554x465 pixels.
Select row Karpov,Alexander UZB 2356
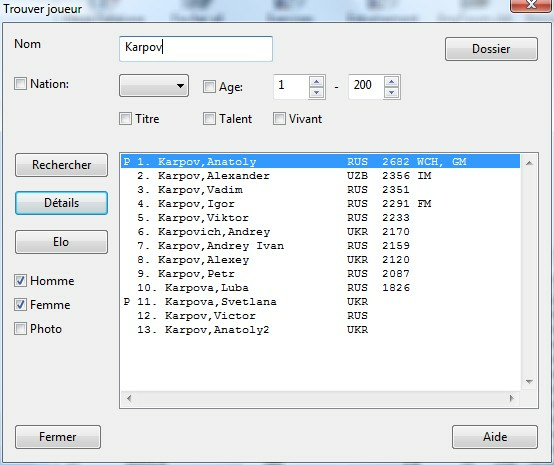pos(320,176)
